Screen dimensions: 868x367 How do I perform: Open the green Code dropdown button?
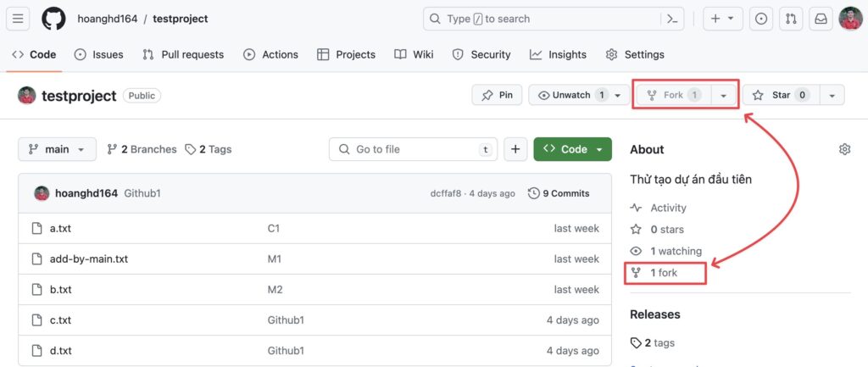pyautogui.click(x=572, y=149)
